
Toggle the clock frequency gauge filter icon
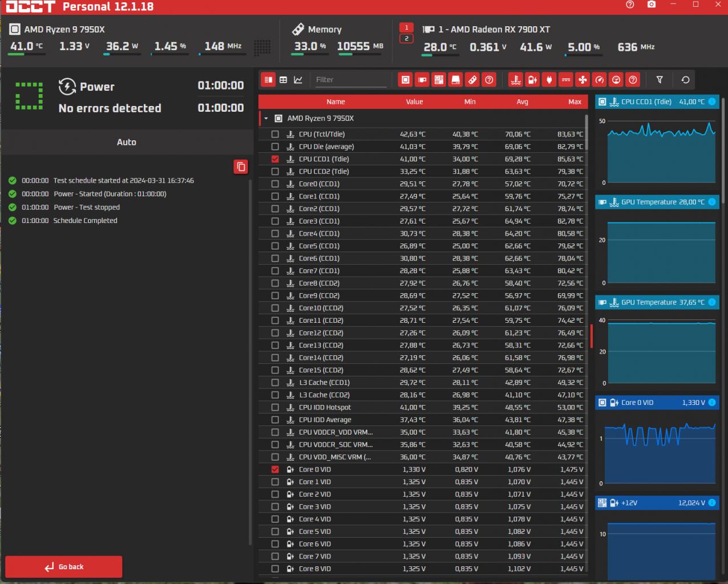[x=599, y=80]
